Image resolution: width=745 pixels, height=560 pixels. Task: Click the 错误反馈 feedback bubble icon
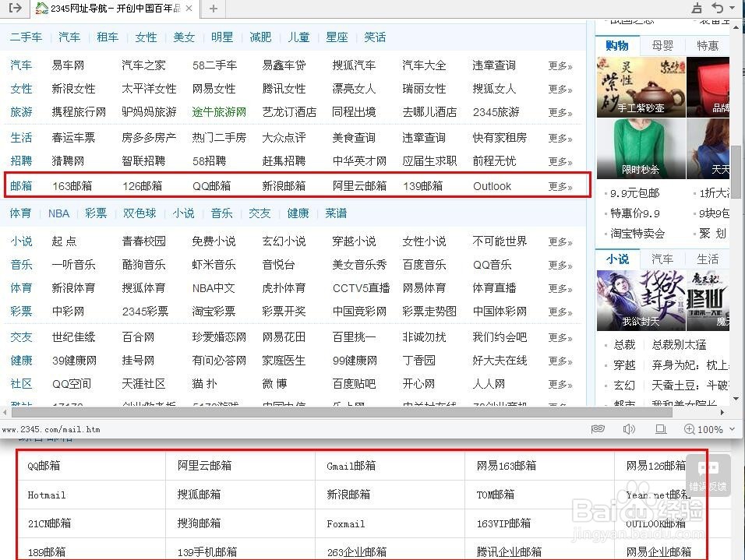click(x=708, y=475)
